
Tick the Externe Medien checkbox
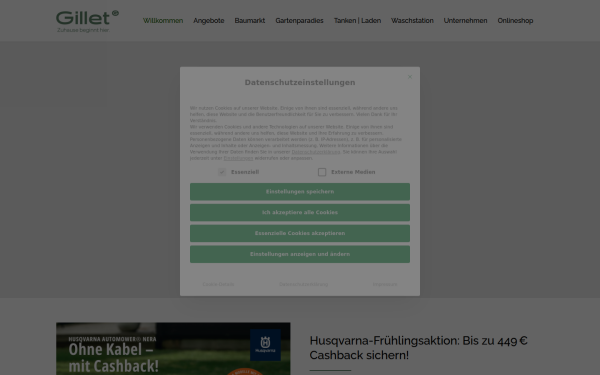(322, 172)
